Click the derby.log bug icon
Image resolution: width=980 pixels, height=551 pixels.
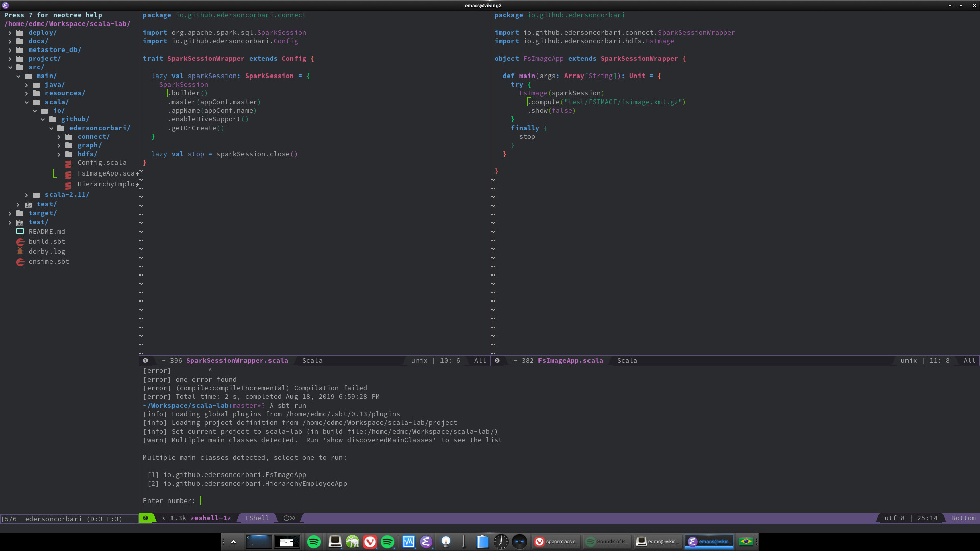[20, 252]
